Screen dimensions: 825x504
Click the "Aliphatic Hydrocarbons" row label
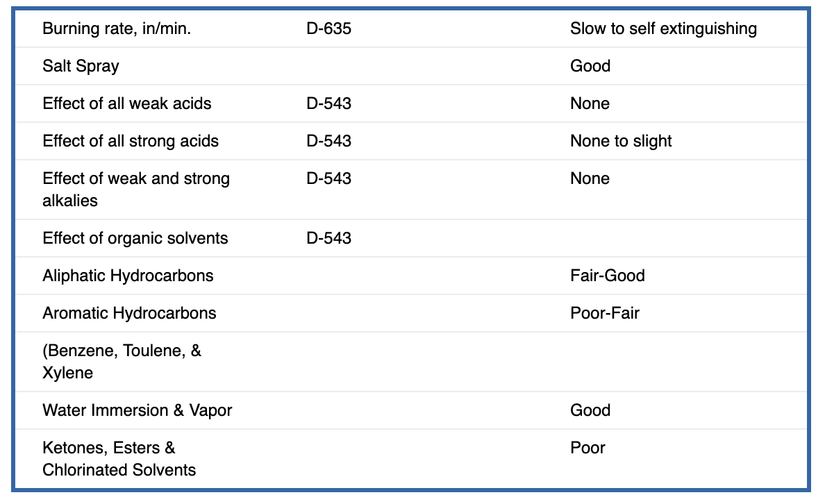[128, 276]
